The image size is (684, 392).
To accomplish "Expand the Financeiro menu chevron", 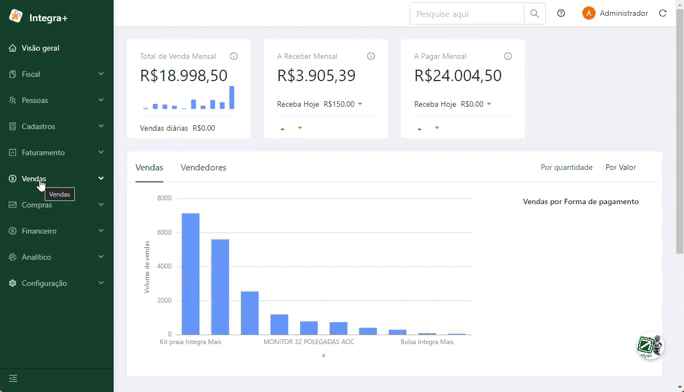I will [x=101, y=231].
